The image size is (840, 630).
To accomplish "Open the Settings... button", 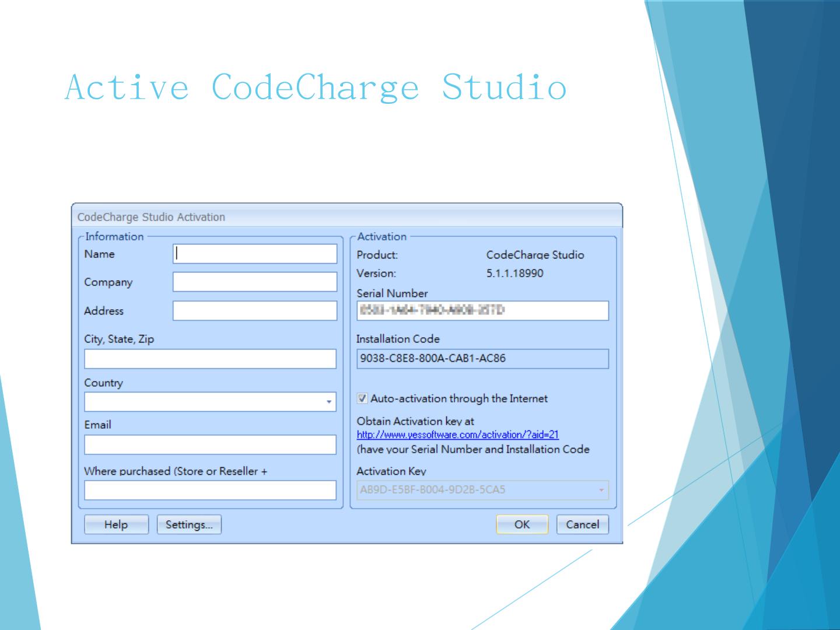I will click(189, 524).
